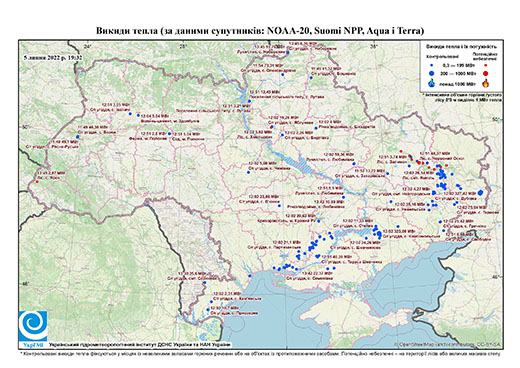This screenshot has height=368, width=520.
Task: Click the blue marker below 12:02 23,86 МВт label
Action: tap(279, 206)
